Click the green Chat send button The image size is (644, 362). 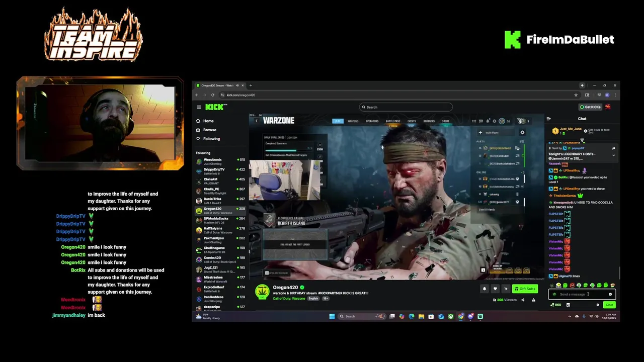point(609,305)
